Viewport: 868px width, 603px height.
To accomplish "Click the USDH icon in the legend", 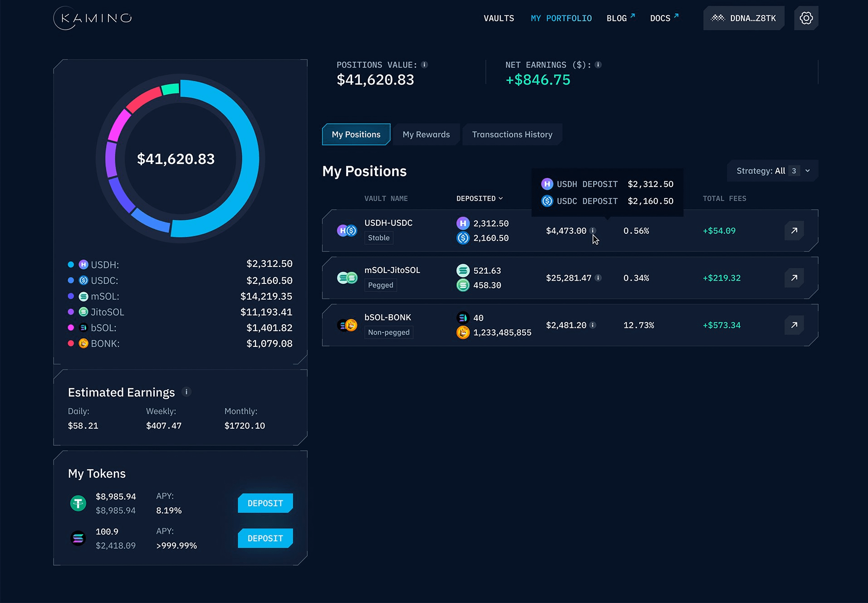I will click(83, 264).
